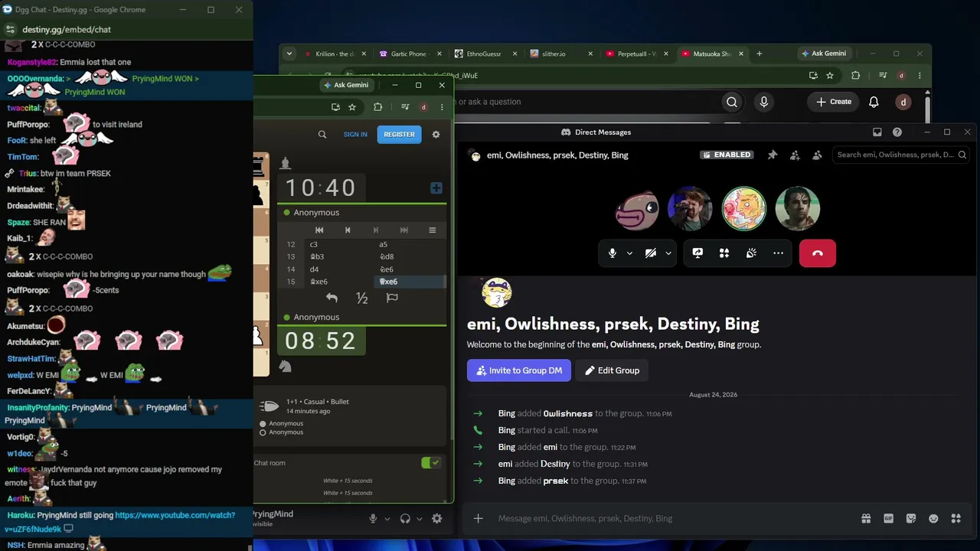Open Activities launcher in call controls
The height and width of the screenshot is (551, 980).
click(724, 253)
